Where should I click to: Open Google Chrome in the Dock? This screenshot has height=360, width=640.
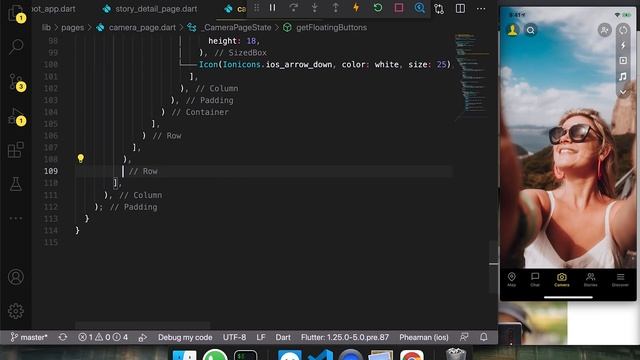[411, 355]
